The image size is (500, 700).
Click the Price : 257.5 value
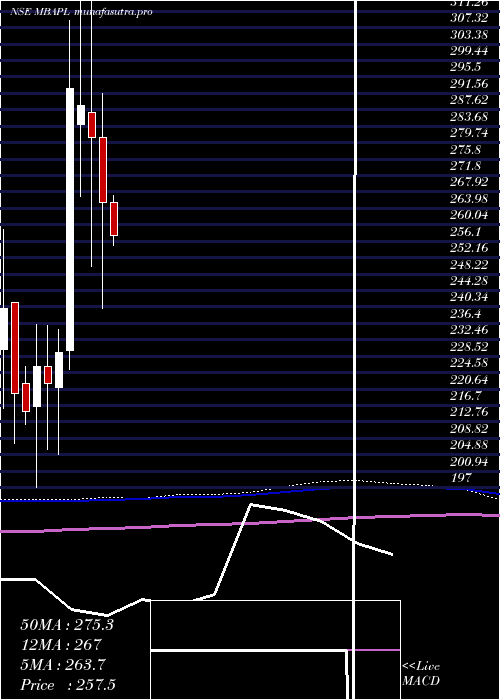(68, 685)
